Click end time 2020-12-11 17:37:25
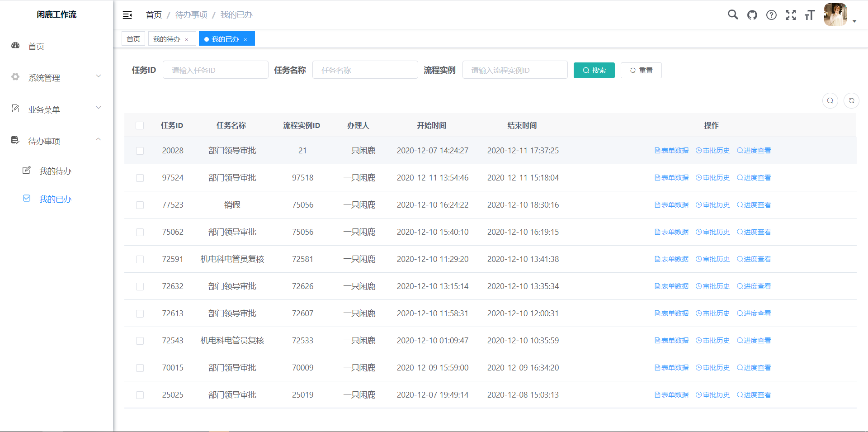This screenshot has width=868, height=432. [523, 151]
